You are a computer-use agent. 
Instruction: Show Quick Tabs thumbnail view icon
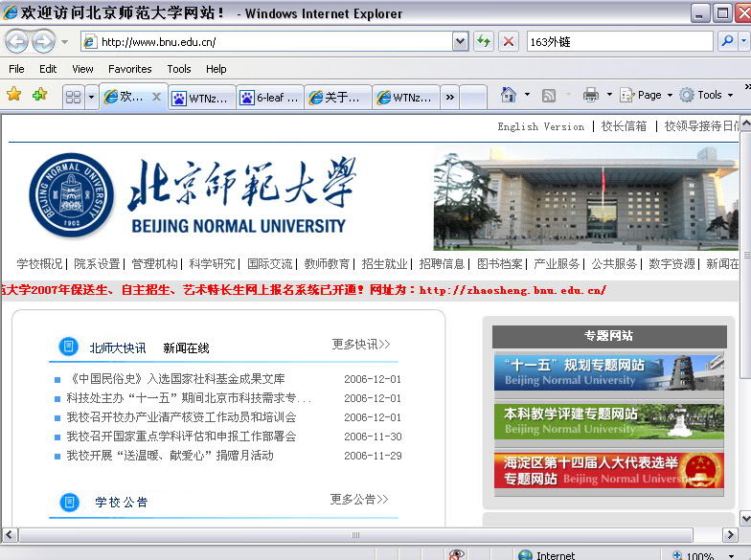click(73, 98)
